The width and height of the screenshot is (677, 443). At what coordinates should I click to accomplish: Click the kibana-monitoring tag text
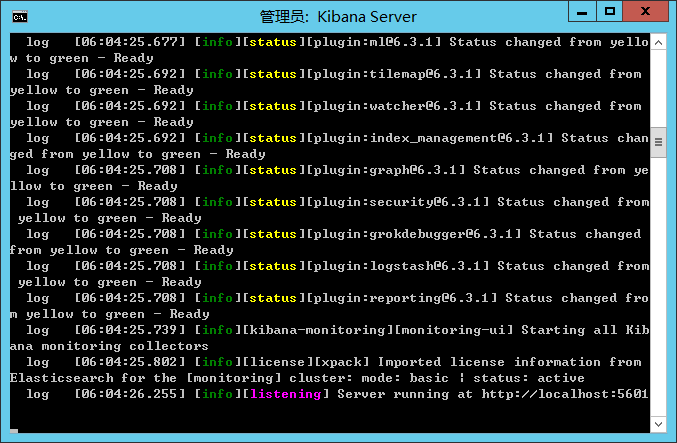[x=317, y=330]
